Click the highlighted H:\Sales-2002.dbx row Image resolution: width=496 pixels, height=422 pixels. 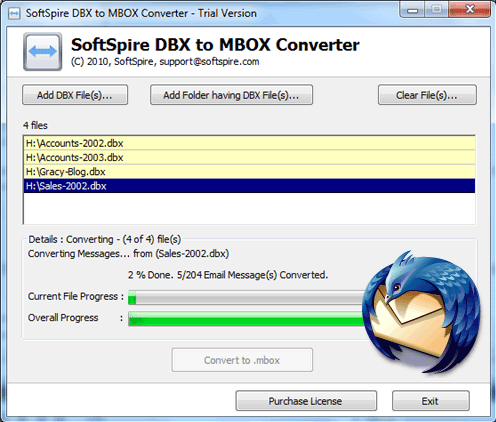[249, 186]
